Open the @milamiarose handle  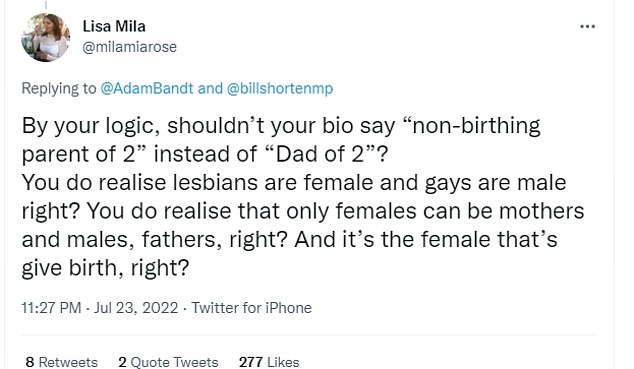click(x=129, y=47)
